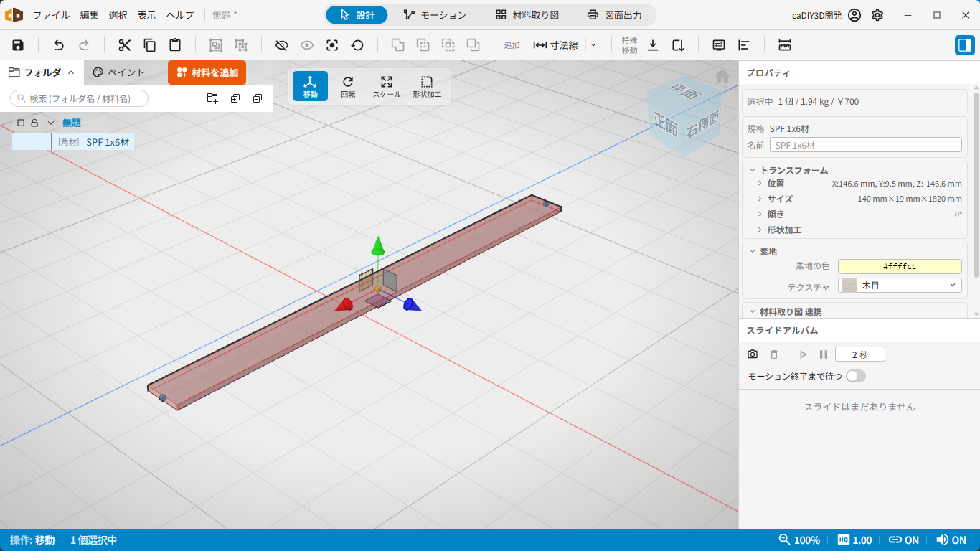Expand all folders icon
The image size is (980, 551).
[x=235, y=98]
